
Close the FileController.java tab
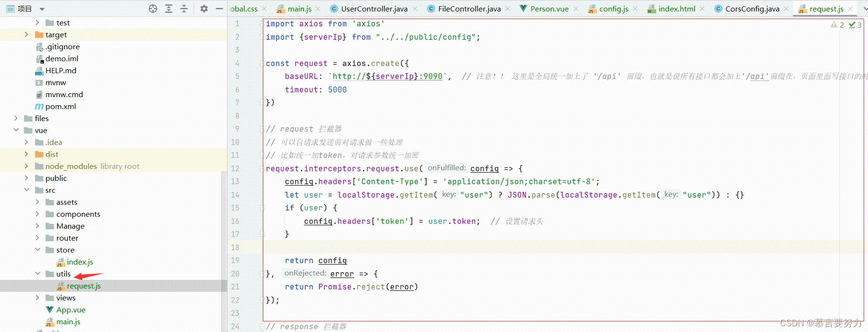[508, 9]
